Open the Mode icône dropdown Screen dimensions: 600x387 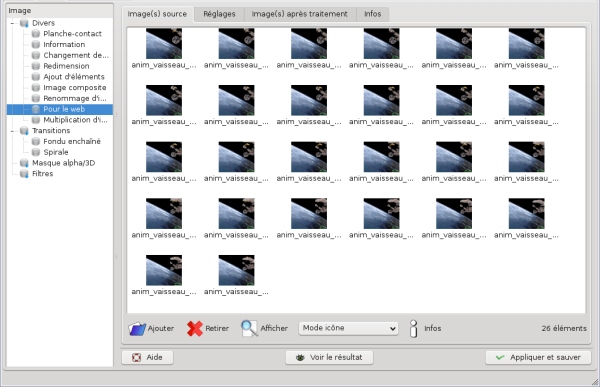(348, 328)
